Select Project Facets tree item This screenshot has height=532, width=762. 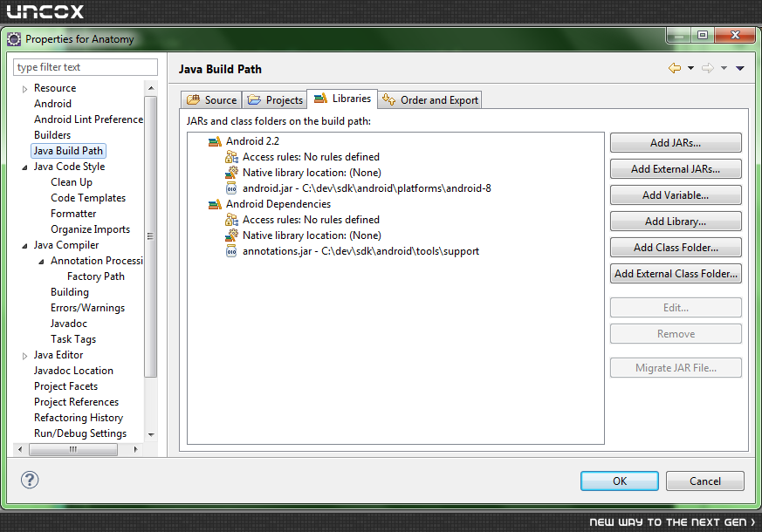click(65, 386)
